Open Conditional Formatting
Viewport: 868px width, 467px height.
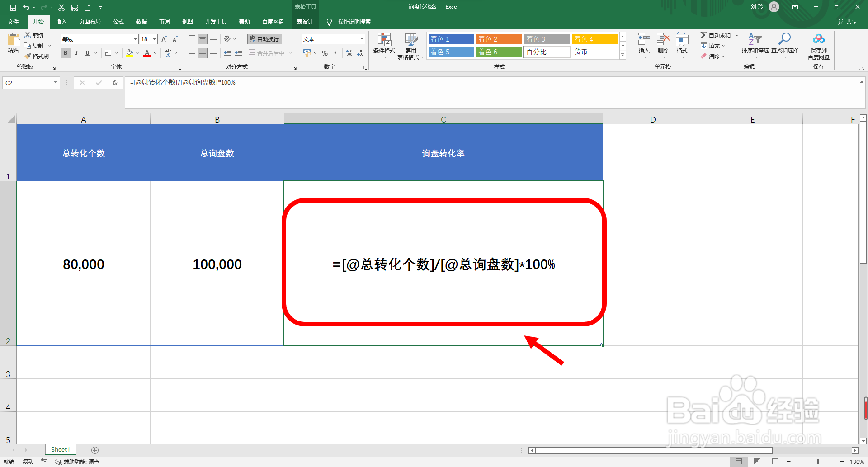384,45
